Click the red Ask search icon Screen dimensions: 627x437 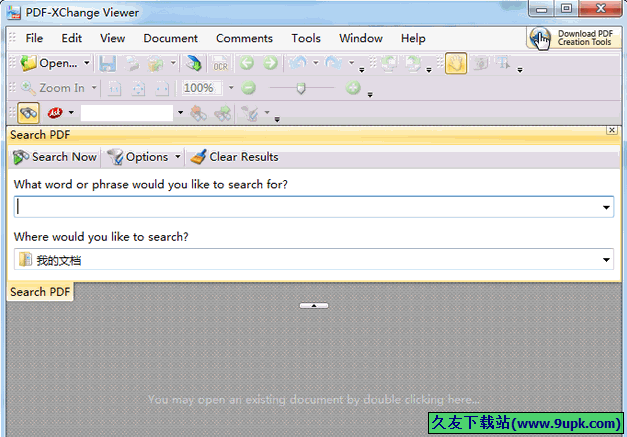[55, 113]
